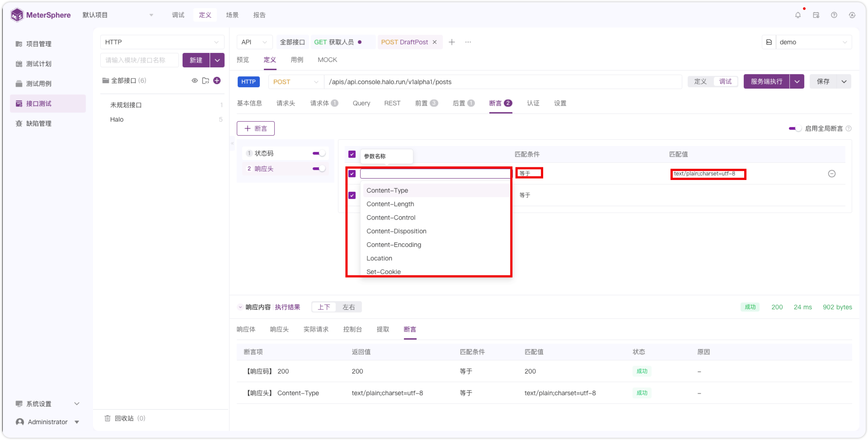Open the dropdown arrow beside 服务端执行

[797, 81]
